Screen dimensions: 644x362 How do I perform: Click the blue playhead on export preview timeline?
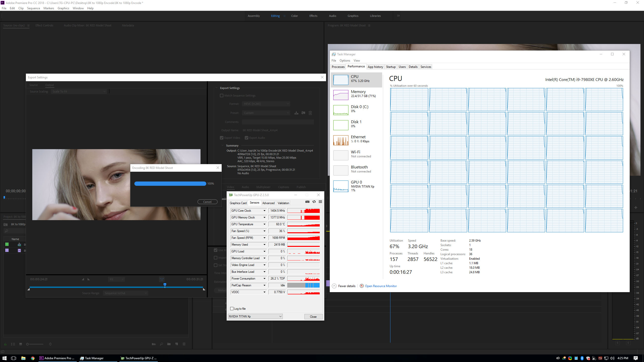click(165, 285)
